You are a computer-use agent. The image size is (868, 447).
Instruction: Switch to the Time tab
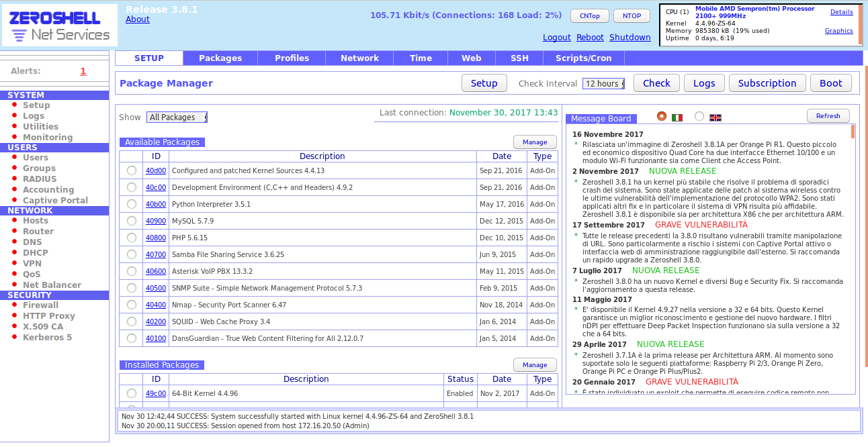point(421,58)
